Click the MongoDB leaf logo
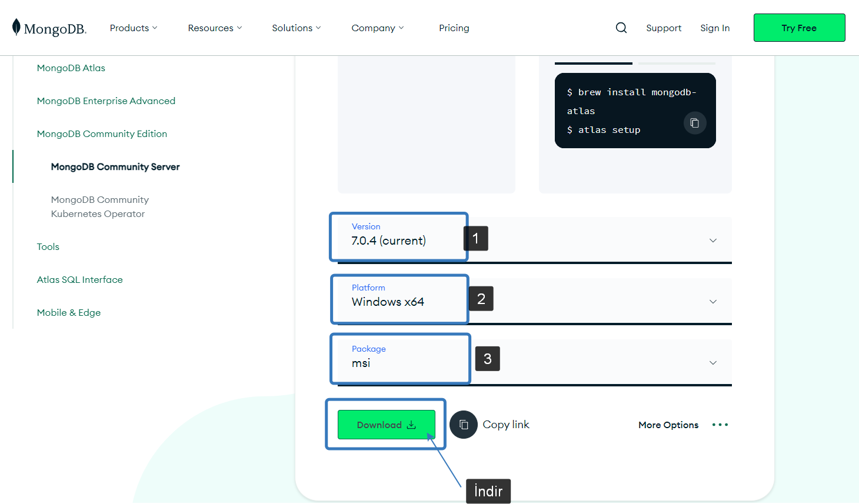The width and height of the screenshot is (859, 504). pyautogui.click(x=16, y=27)
